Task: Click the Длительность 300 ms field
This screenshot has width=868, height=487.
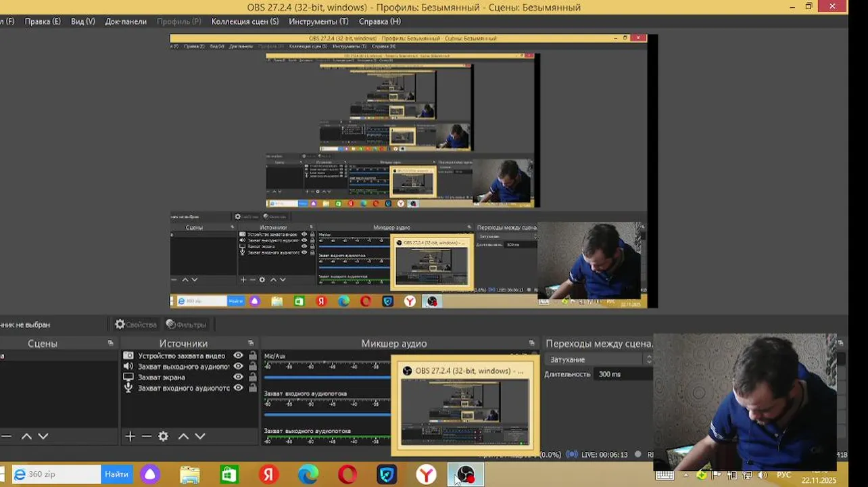Action: point(624,374)
